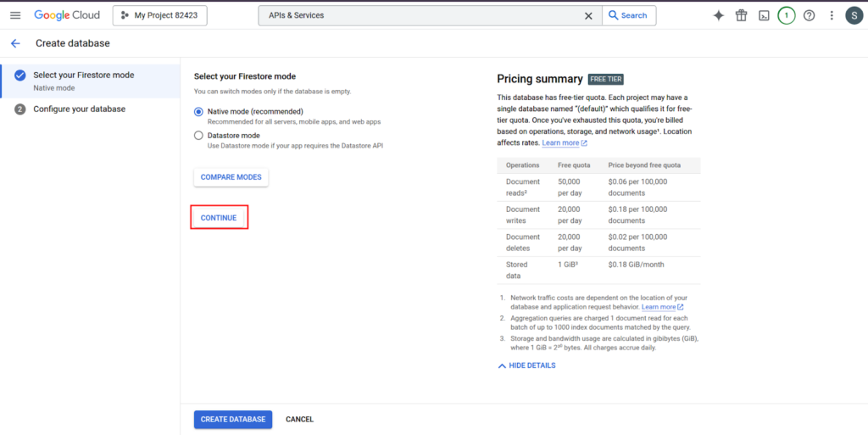This screenshot has width=868, height=435.
Task: Collapse pricing with HIDE DETAILS
Action: tap(527, 365)
